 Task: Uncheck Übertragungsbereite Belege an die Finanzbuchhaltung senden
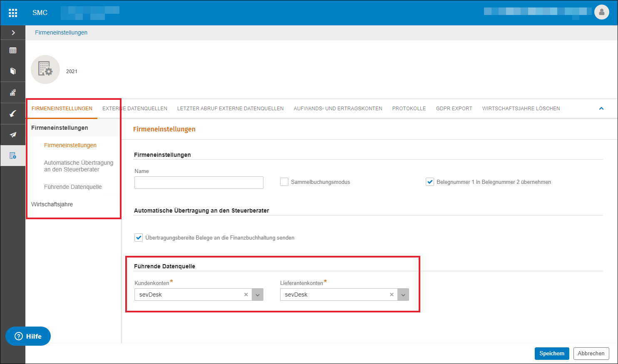tap(139, 238)
